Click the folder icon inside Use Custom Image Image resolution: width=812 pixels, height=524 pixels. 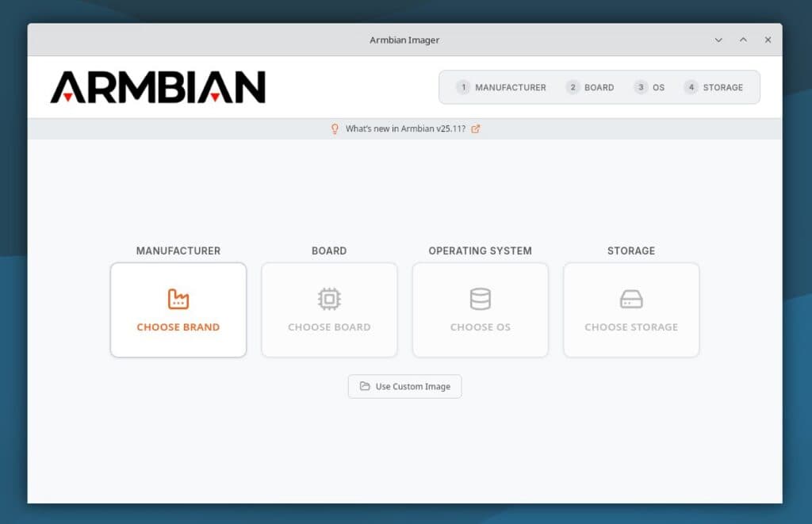click(x=366, y=386)
